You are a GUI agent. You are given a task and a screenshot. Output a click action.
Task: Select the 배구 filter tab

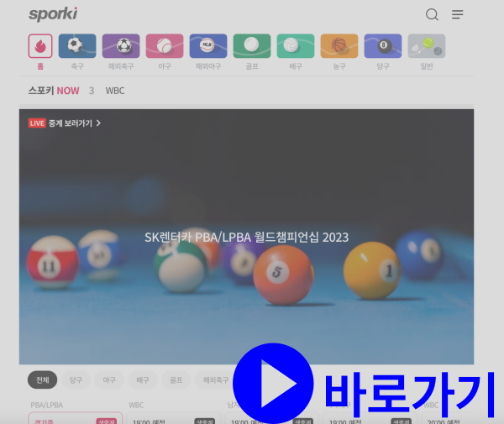[143, 380]
